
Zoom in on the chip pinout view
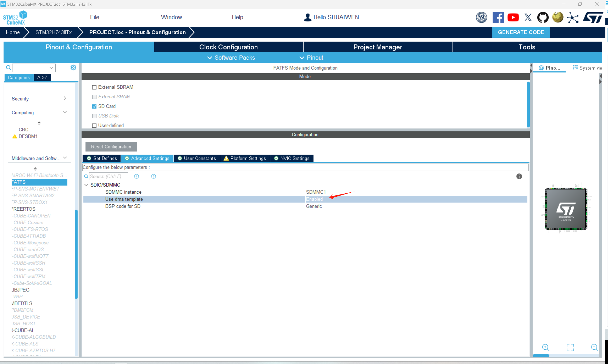coord(545,347)
